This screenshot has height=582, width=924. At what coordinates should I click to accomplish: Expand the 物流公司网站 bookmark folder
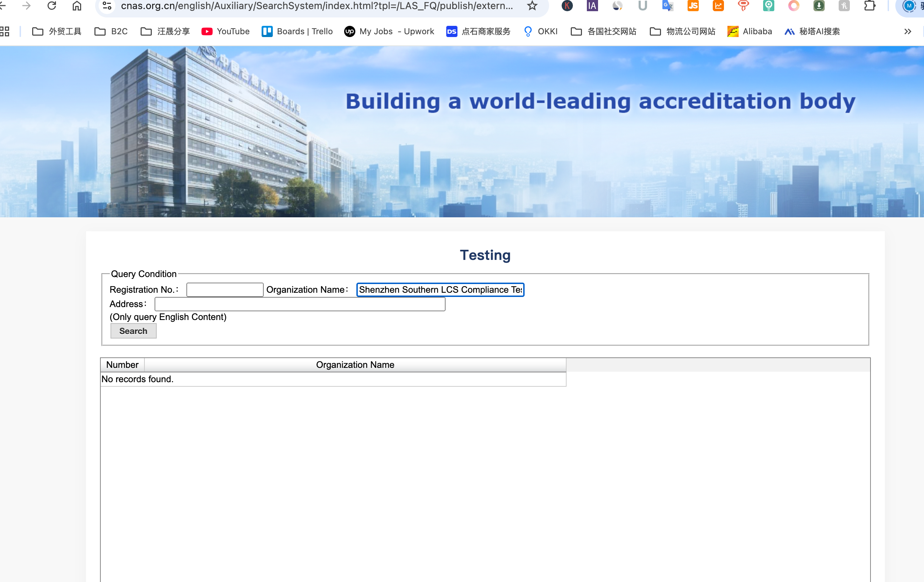coord(682,31)
